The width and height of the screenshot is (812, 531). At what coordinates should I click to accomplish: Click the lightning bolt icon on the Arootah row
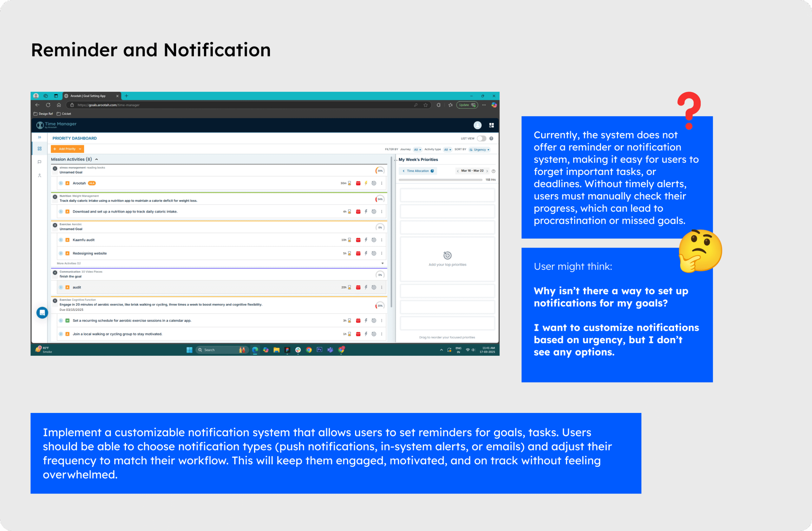pos(366,183)
